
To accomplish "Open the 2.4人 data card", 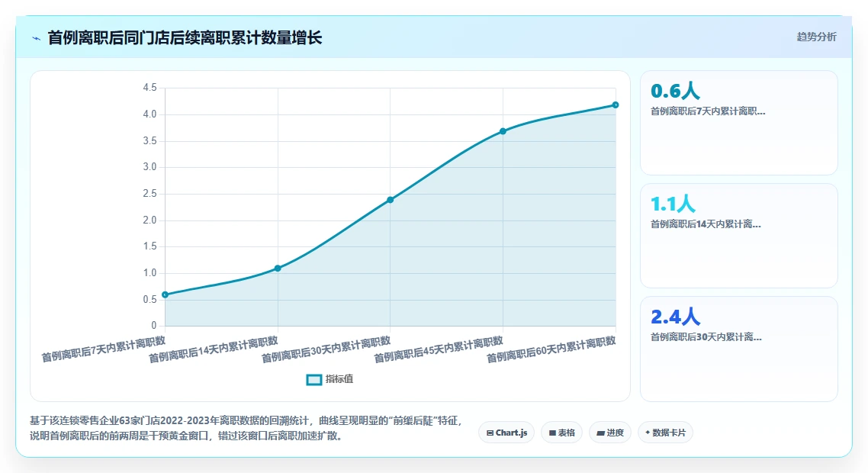I will pyautogui.click(x=738, y=349).
